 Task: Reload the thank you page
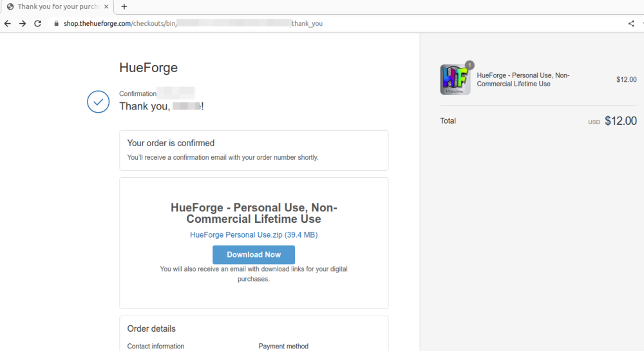[38, 23]
